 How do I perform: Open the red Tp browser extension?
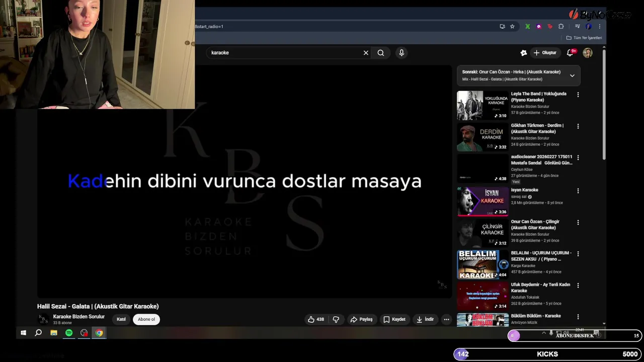(x=550, y=27)
